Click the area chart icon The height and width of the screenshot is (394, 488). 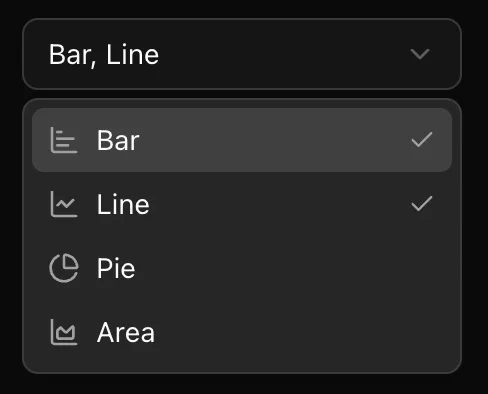coord(64,332)
